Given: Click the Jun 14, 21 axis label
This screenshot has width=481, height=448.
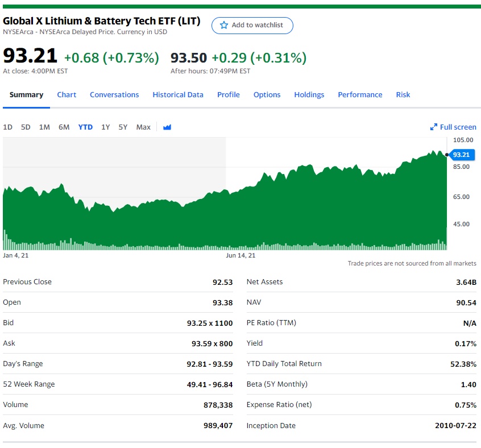Looking at the screenshot, I should coord(240,255).
